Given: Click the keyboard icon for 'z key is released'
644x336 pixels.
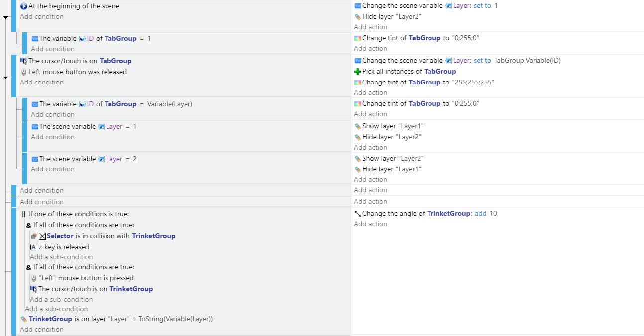Looking at the screenshot, I should point(33,247).
